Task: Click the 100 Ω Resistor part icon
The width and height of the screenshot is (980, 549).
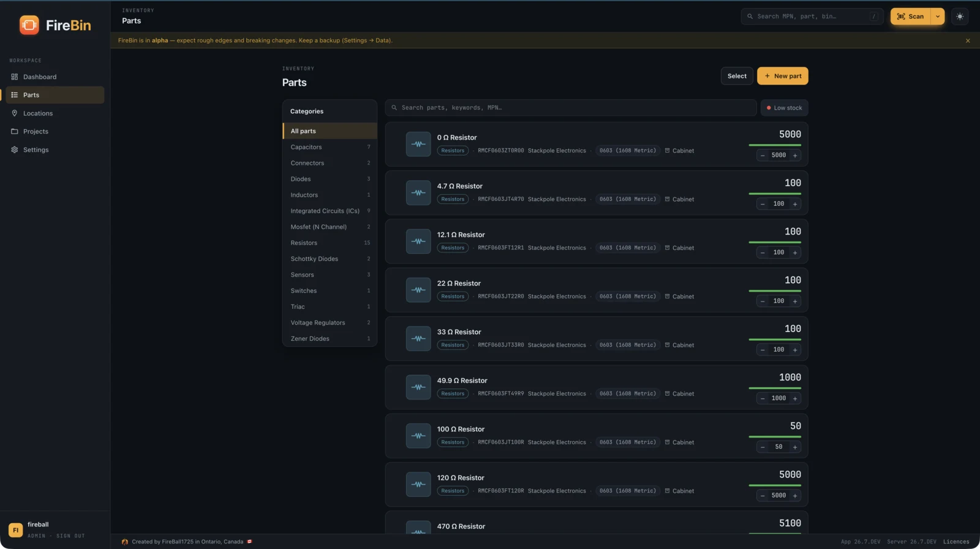Action: coord(418,436)
